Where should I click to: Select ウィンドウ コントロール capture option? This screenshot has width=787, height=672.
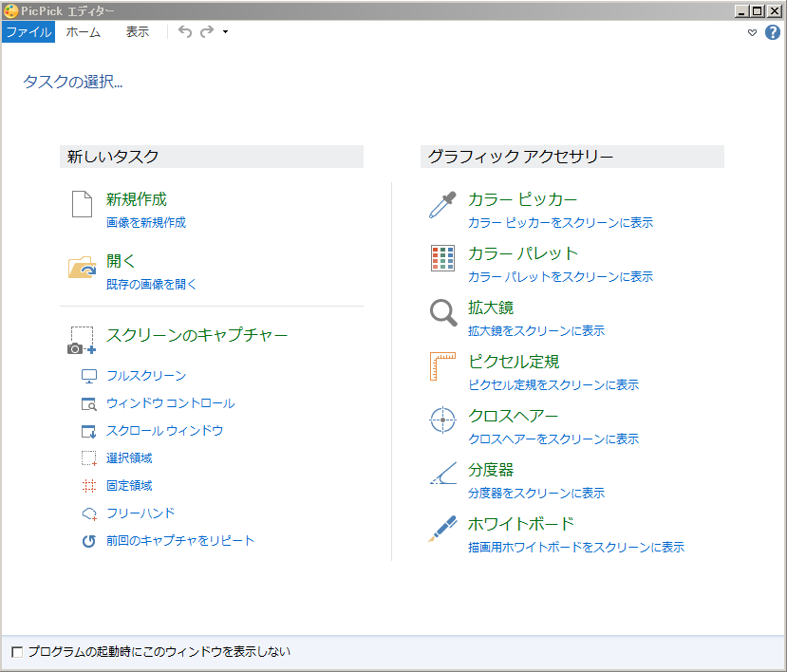[170, 403]
